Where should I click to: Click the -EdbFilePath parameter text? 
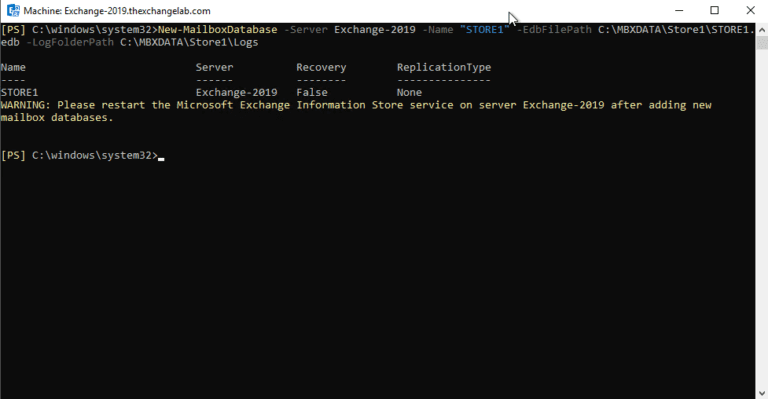554,30
